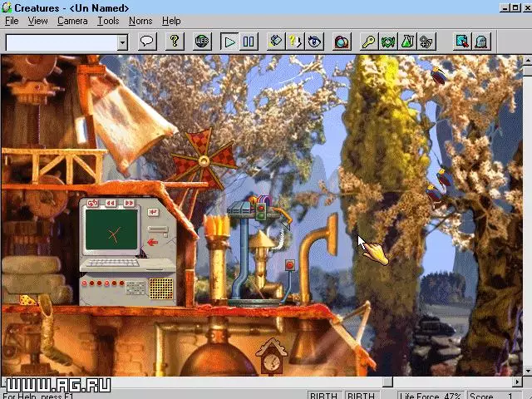This screenshot has height=399, width=532.
Task: Click the Score status pane
Action: pos(494,396)
